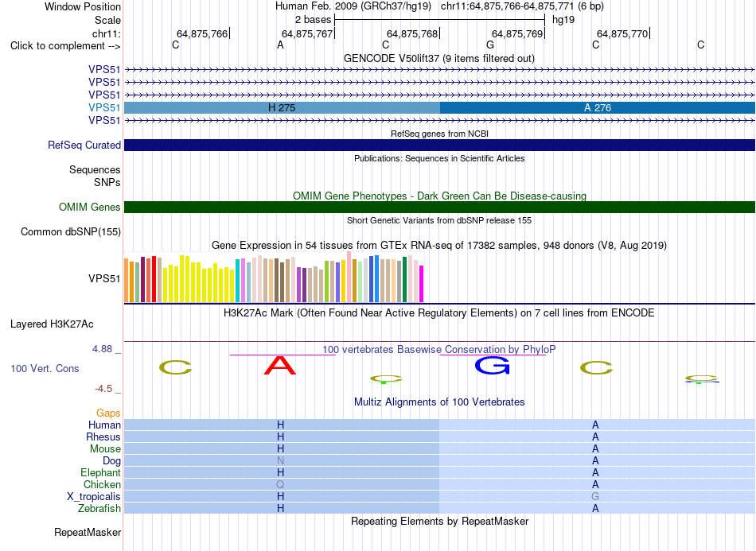The height and width of the screenshot is (551, 756).
Task: Click the H 275 codon block
Action: pos(282,107)
